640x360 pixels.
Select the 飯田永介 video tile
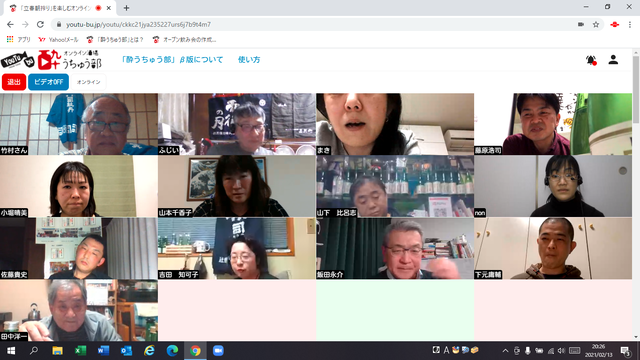(395, 248)
